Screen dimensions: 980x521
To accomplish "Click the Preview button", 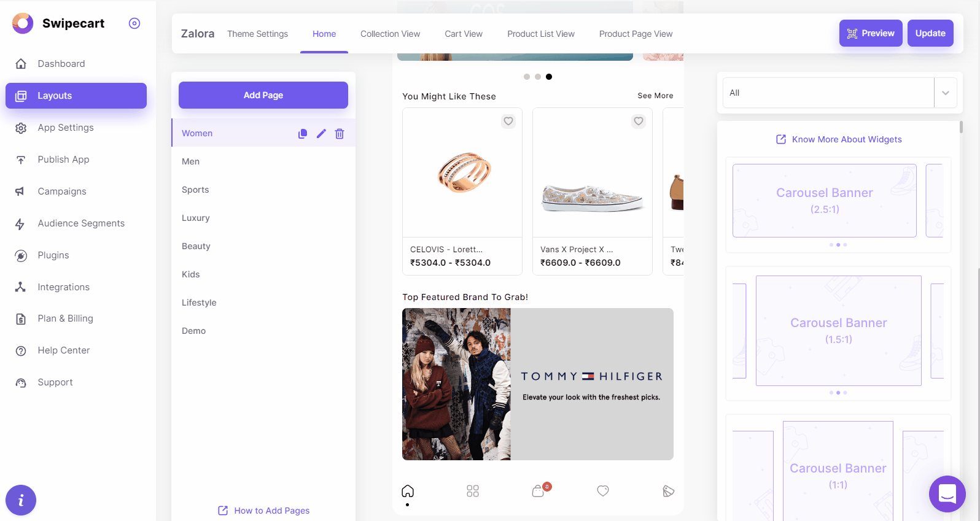I will 871,33.
